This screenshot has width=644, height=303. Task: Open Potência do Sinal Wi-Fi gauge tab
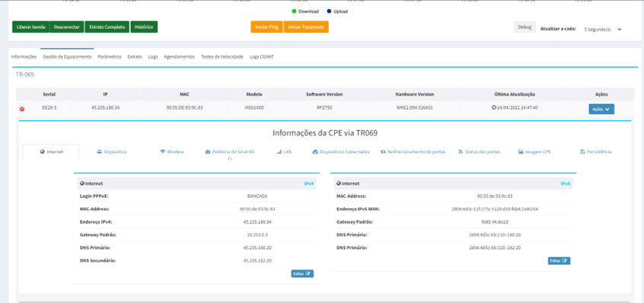pos(230,155)
